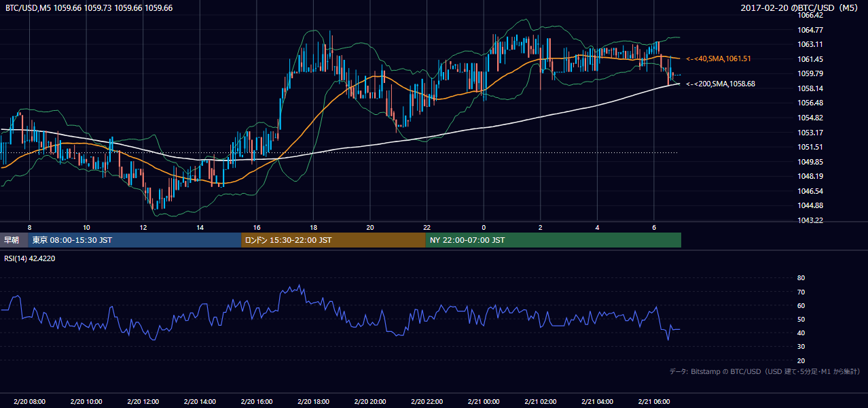Screen dimensions: 868x408
Task: Click the 2/20 22:00 date label
Action: 427,402
